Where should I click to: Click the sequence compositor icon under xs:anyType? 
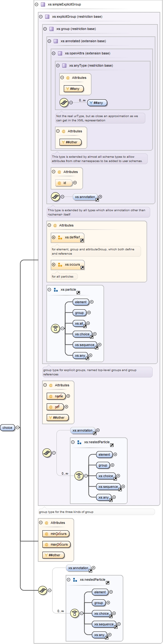coord(64,103)
